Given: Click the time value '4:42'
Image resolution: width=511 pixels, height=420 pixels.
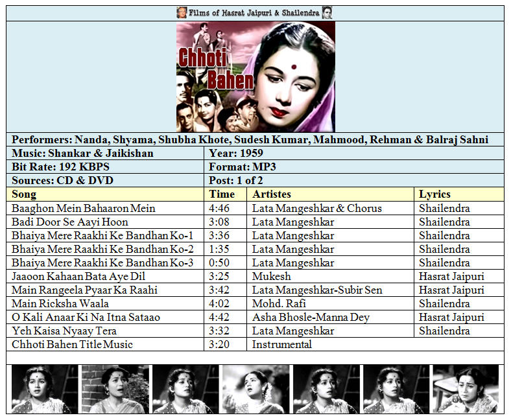Looking at the screenshot, I should pyautogui.click(x=219, y=318).
